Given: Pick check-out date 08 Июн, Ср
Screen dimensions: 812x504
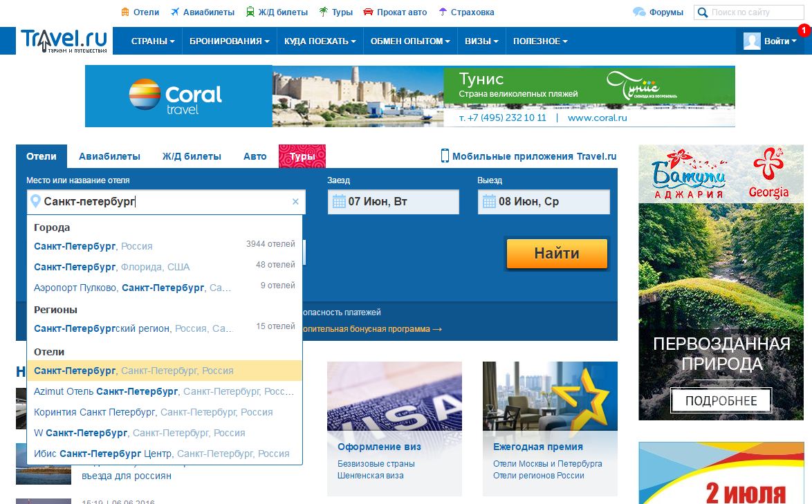Looking at the screenshot, I should point(544,201).
